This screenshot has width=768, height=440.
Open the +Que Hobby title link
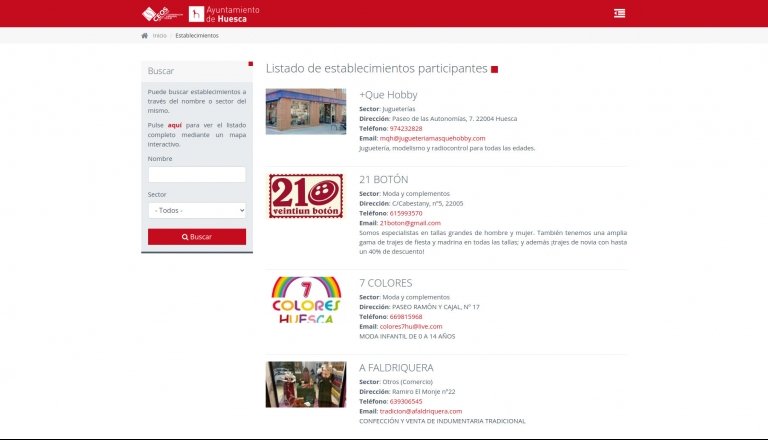coord(388,95)
